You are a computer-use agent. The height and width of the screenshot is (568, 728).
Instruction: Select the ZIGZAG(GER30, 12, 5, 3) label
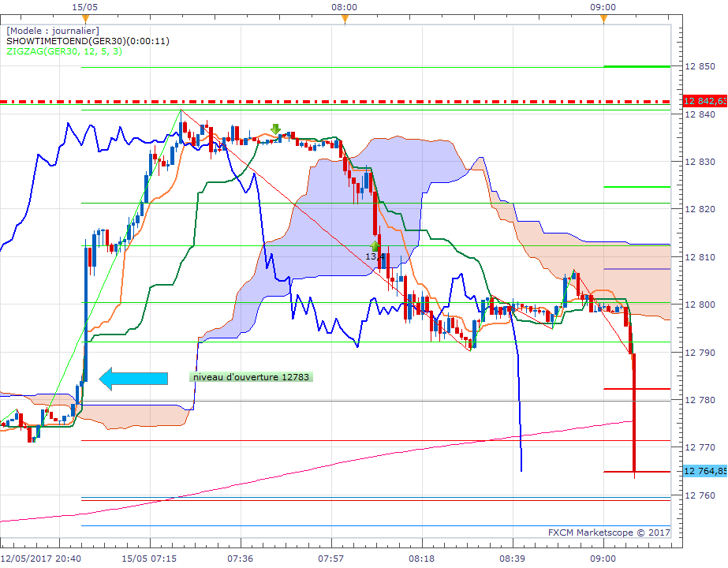(64, 51)
